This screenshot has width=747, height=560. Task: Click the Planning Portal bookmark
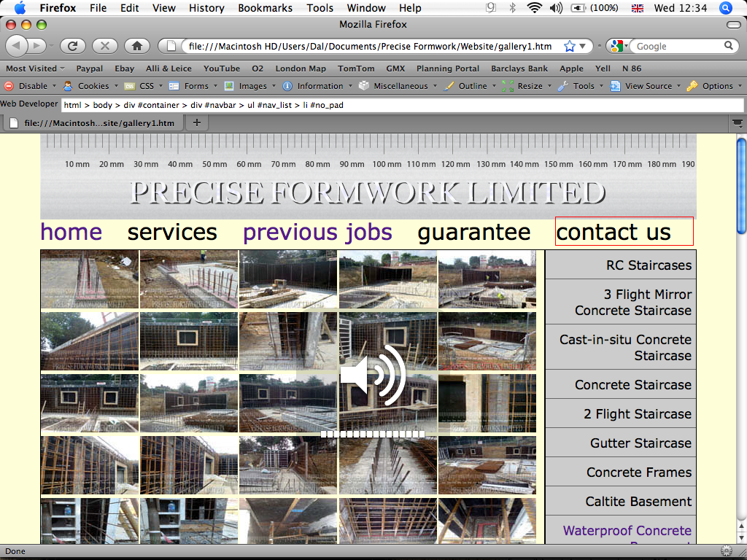[448, 69]
